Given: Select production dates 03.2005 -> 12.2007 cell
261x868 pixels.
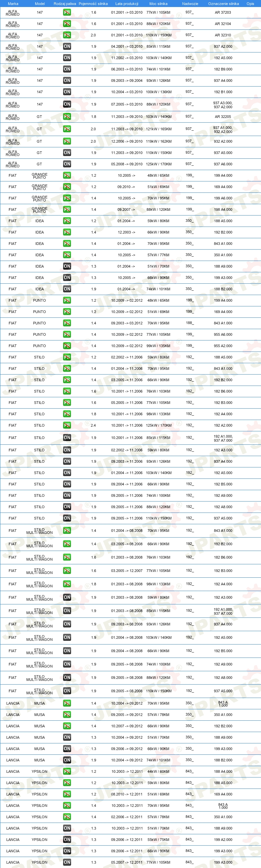Looking at the screenshot, I should (126, 571).
